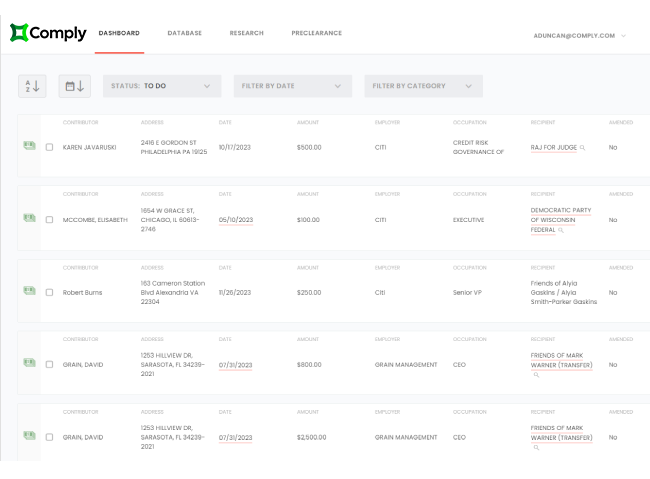The image size is (650, 479).
Task: Click 07/31/2023 date in $2,500.00 row
Action: coord(235,438)
